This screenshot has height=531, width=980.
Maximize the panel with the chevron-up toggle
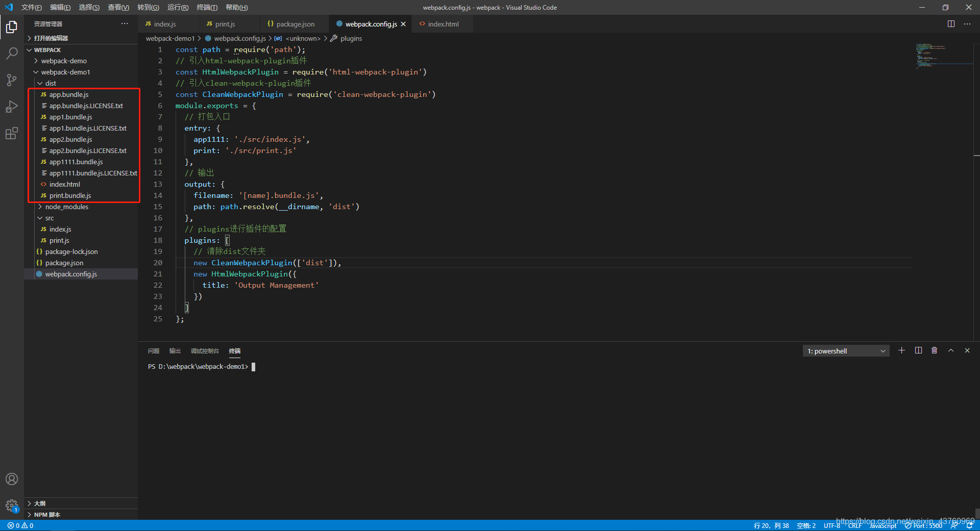click(950, 350)
